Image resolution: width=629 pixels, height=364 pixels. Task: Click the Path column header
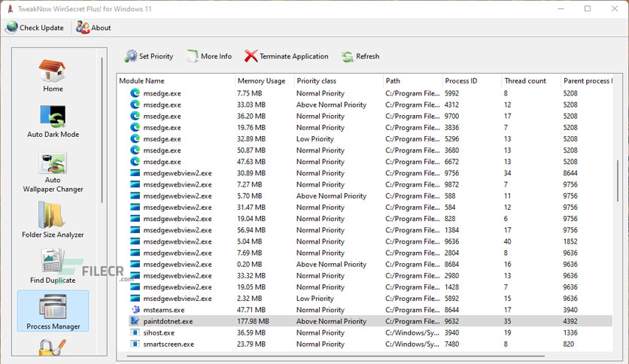(x=393, y=80)
